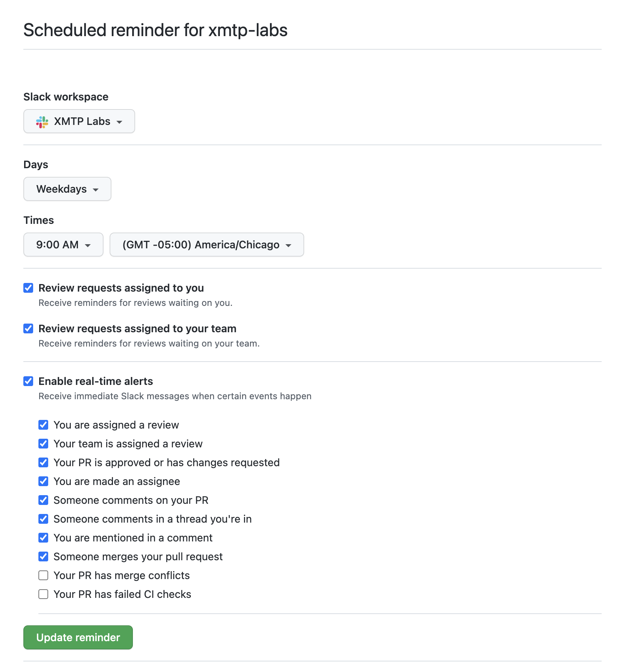Screen dimensions: 628x672
Task: Open the 9:00 AM time dropdown
Action: pos(63,245)
